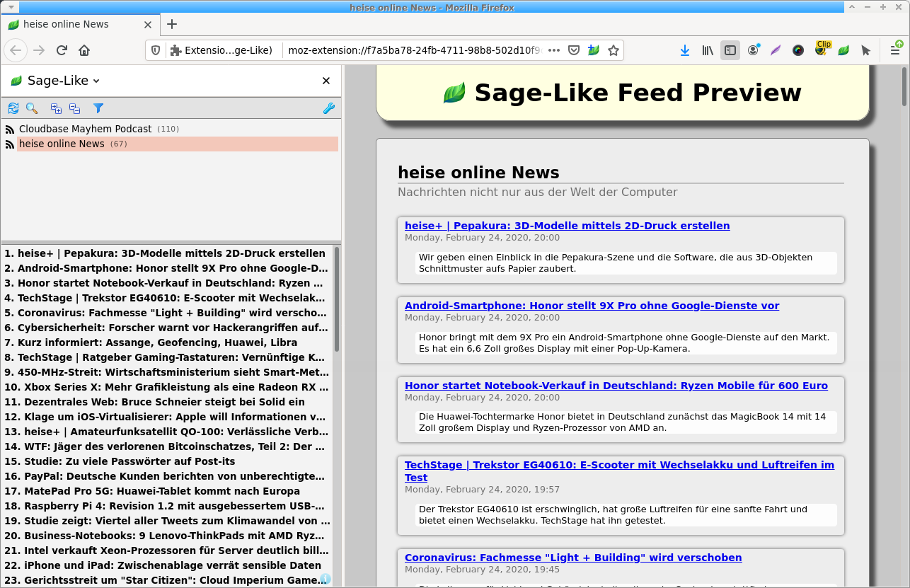
Task: Click the blue funnel filter icon
Action: (98, 108)
